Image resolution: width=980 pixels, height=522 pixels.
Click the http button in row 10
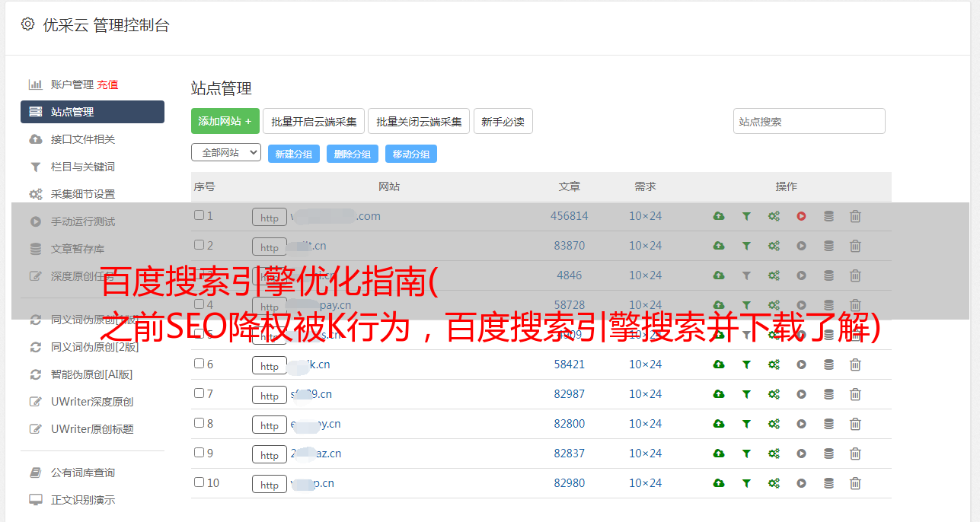[x=270, y=484]
